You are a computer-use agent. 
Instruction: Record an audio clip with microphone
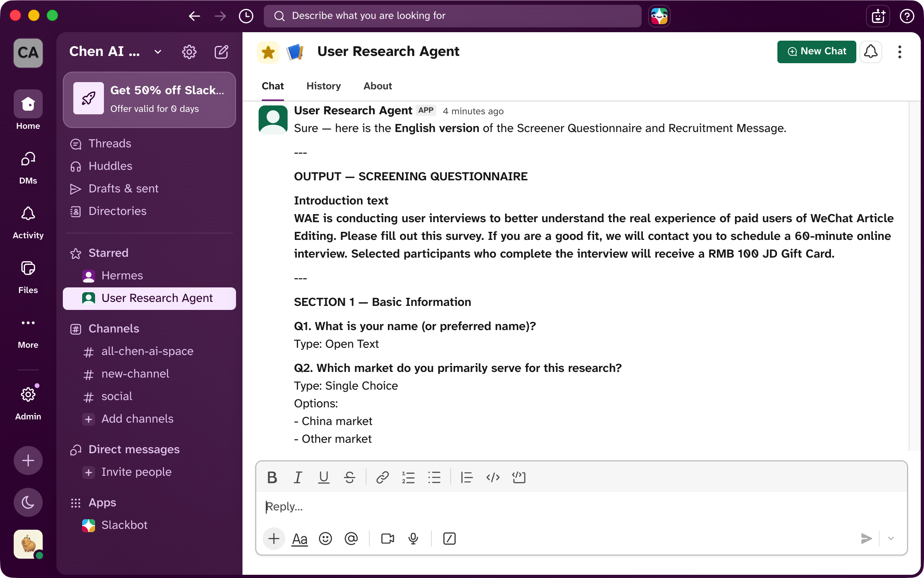[413, 539]
